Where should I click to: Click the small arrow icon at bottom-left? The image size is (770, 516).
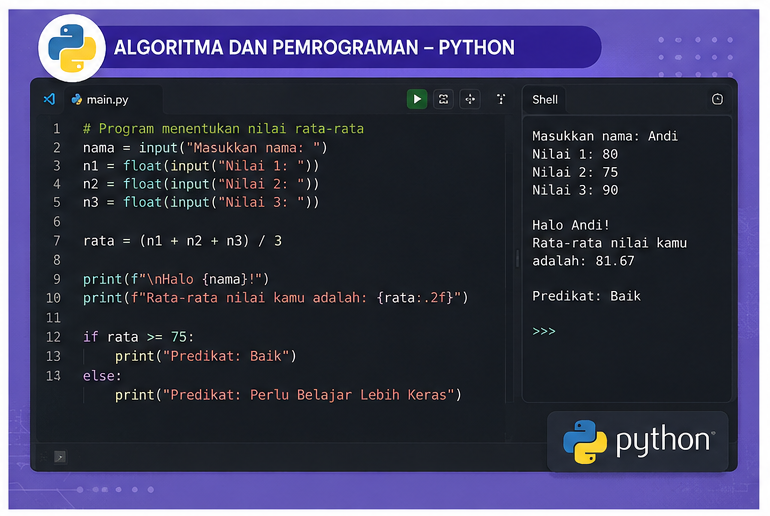(60, 457)
